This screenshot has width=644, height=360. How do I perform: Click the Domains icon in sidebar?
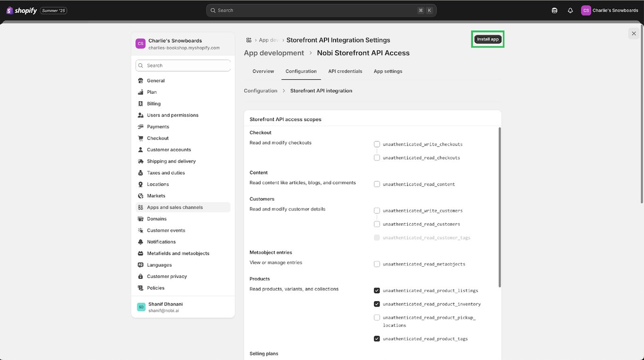(140, 219)
